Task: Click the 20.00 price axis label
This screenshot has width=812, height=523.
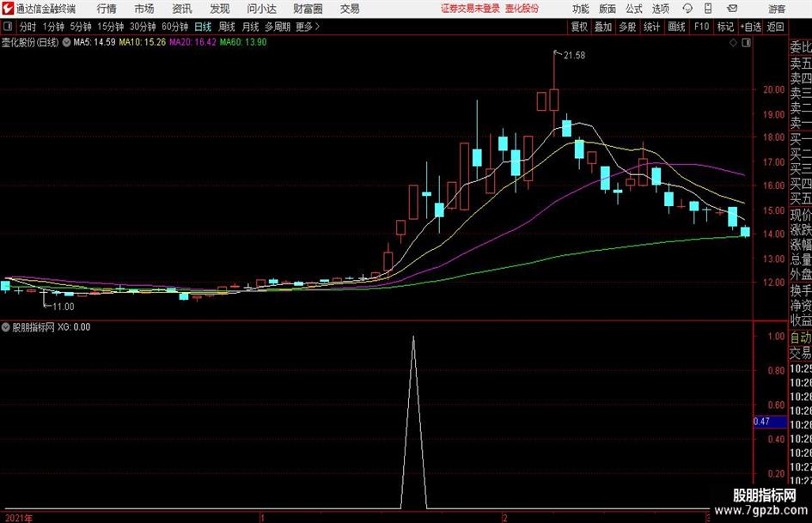Action: pos(773,89)
